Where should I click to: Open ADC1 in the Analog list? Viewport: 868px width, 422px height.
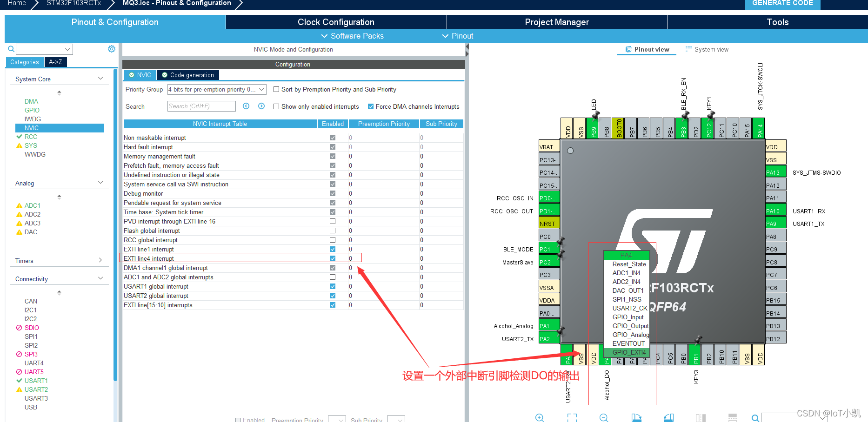tap(33, 205)
